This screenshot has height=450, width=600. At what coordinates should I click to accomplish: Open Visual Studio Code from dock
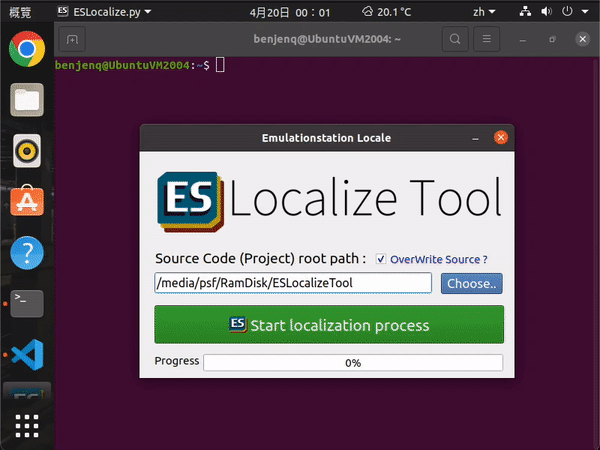28,354
